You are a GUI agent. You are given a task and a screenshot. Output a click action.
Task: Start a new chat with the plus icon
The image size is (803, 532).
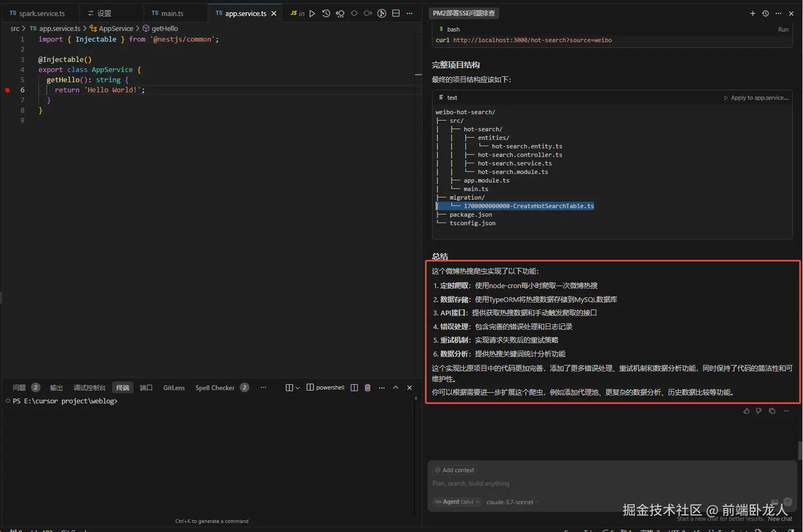click(x=753, y=13)
